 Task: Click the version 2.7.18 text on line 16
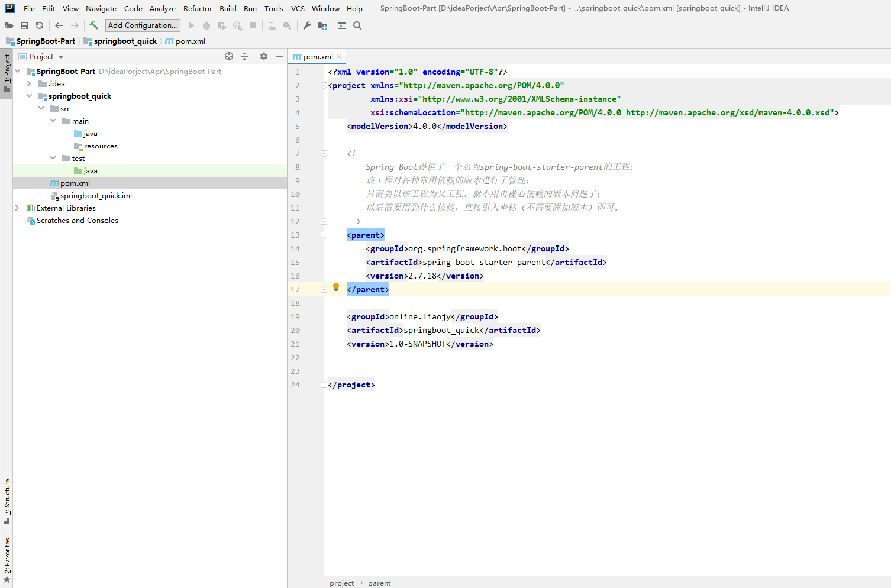(x=422, y=276)
